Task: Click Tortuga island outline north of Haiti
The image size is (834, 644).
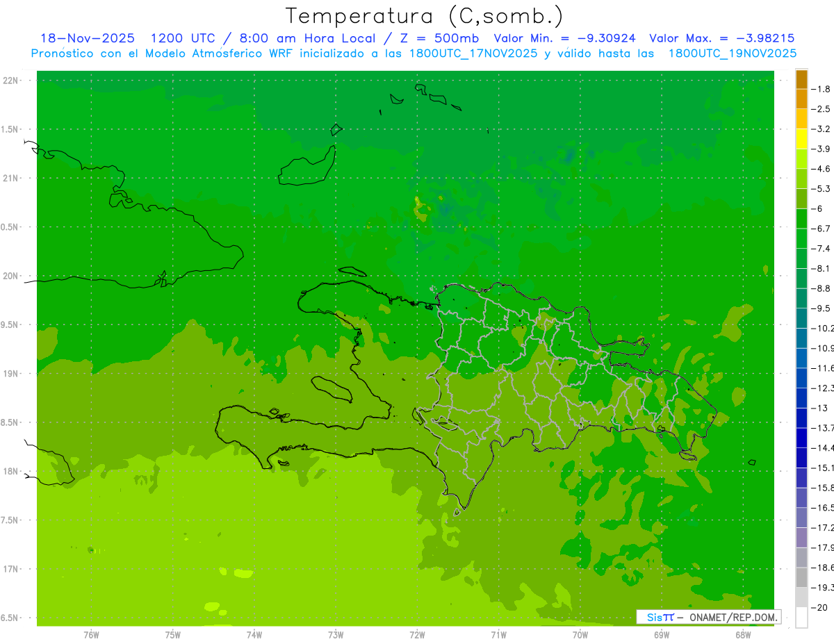Action: point(352,272)
